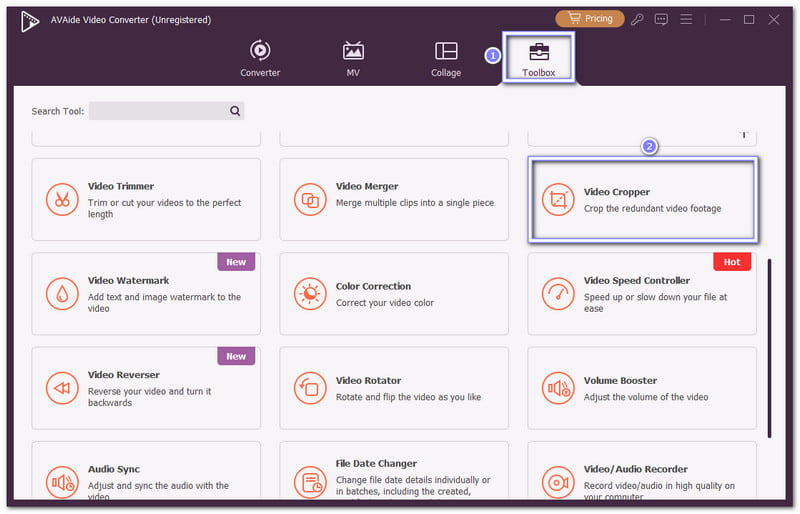The image size is (800, 514).
Task: Click the Pricing button
Action: (589, 19)
